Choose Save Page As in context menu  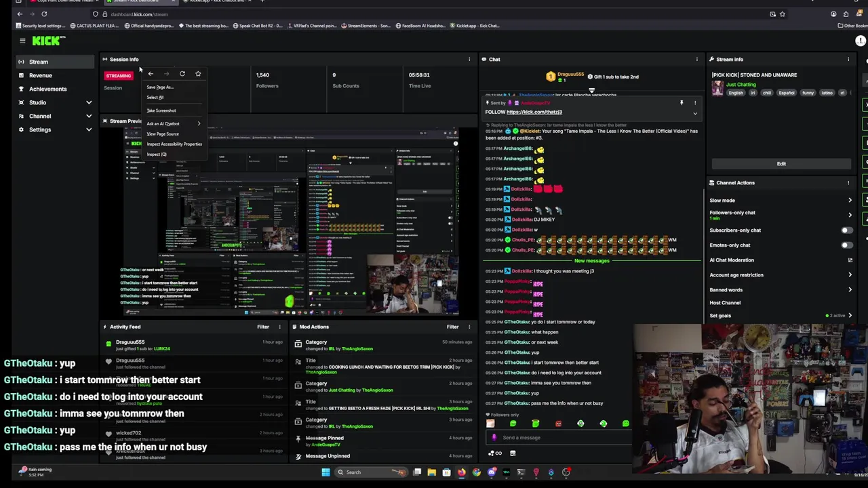coord(174,87)
